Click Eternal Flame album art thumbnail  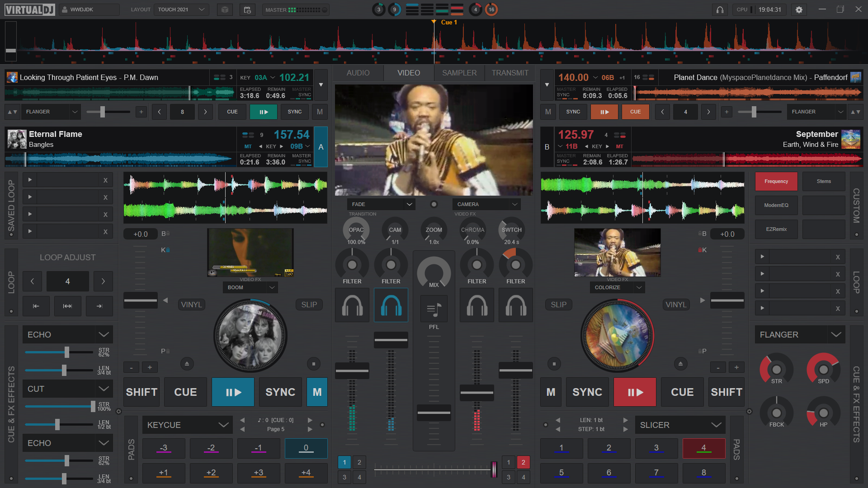click(17, 139)
